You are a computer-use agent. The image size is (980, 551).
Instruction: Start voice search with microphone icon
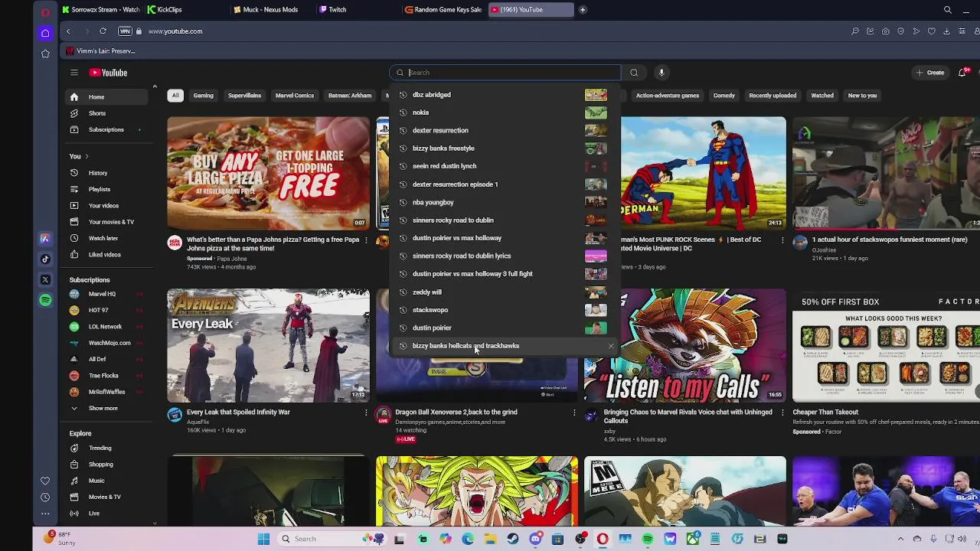click(x=661, y=73)
